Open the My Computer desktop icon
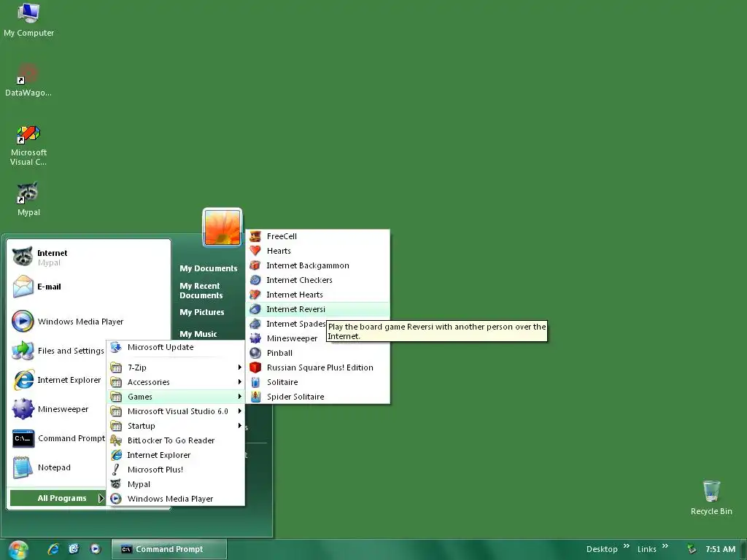Image resolution: width=747 pixels, height=560 pixels. point(28,20)
